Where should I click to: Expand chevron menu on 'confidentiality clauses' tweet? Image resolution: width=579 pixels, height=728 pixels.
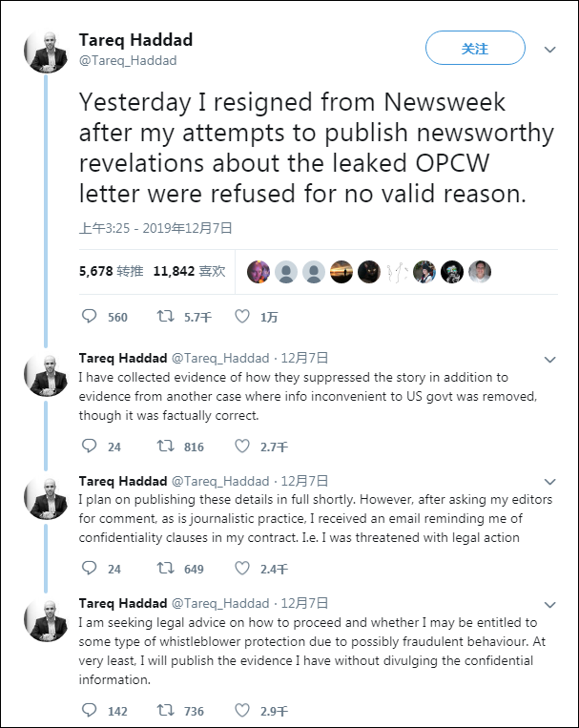coord(550,482)
